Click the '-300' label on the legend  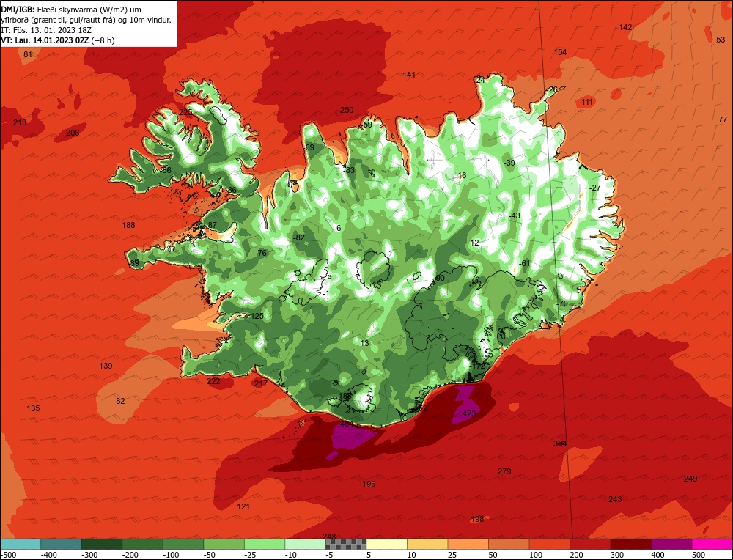point(89,555)
